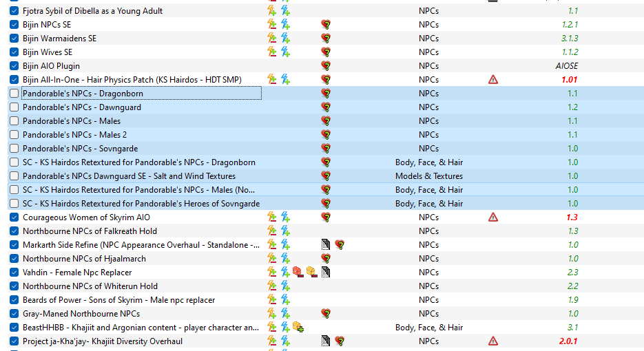Toggle Bijin Wives SE checkbox
Image resolution: width=644 pixels, height=351 pixels.
pyautogui.click(x=14, y=52)
